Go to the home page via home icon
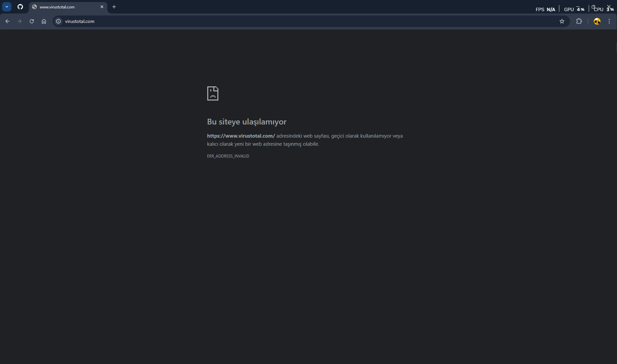Image resolution: width=617 pixels, height=364 pixels. coord(44,21)
